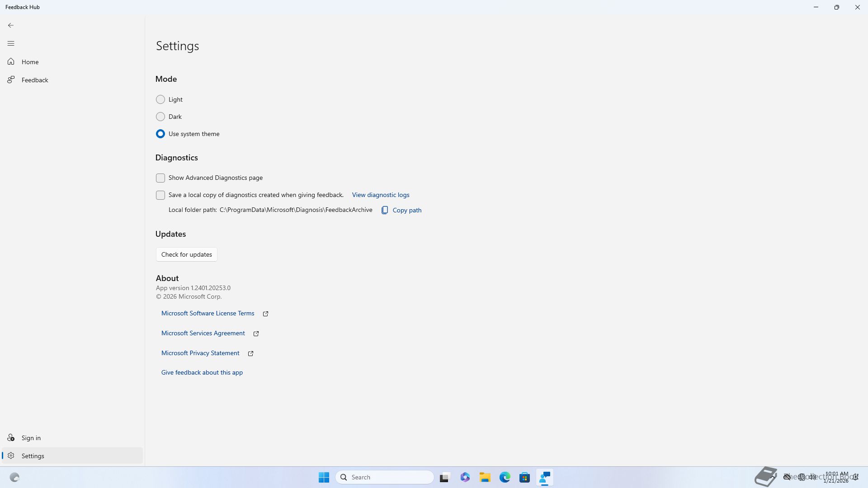Toggle the hamburger navigation menu

click(11, 43)
